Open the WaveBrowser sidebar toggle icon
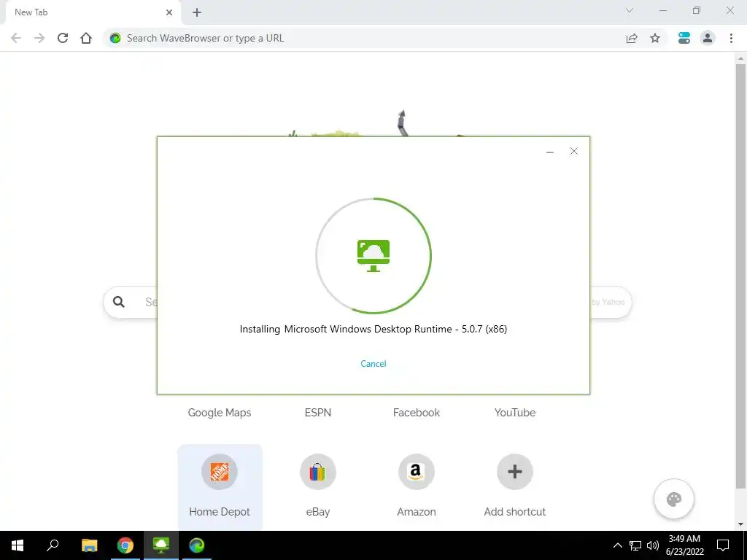Screen dimensions: 747x560 click(x=684, y=38)
